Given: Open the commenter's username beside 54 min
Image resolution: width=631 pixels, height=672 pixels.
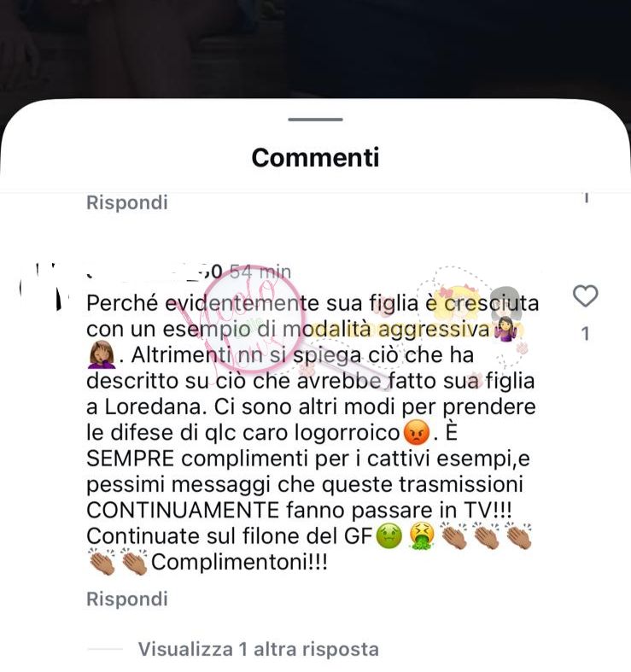Looking at the screenshot, I should (155, 272).
